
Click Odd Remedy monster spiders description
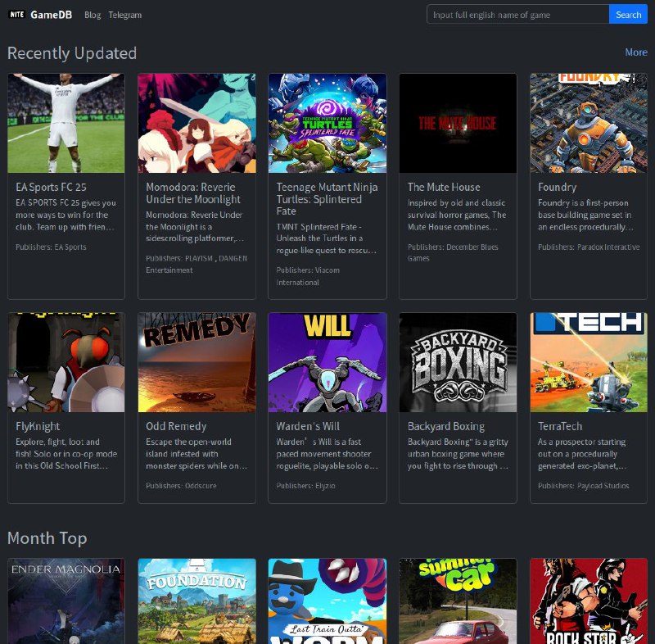tap(196, 454)
